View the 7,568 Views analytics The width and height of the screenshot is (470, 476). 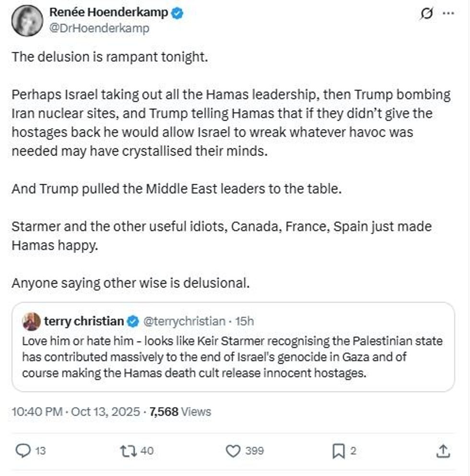(x=180, y=411)
